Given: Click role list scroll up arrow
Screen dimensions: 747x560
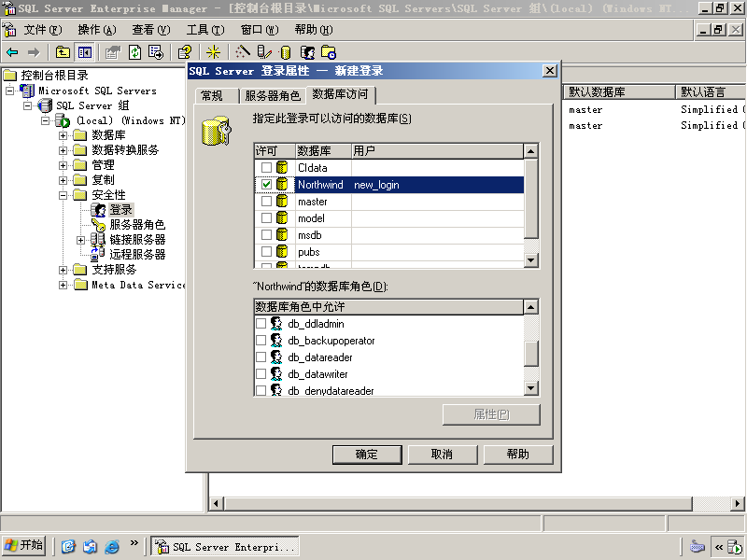Looking at the screenshot, I should coord(530,307).
